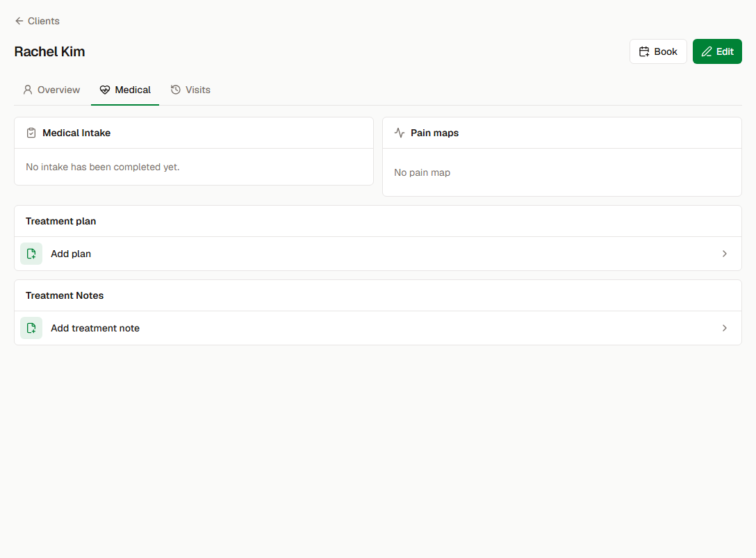
Task: Click the Rachel Kim client name heading
Action: point(49,51)
